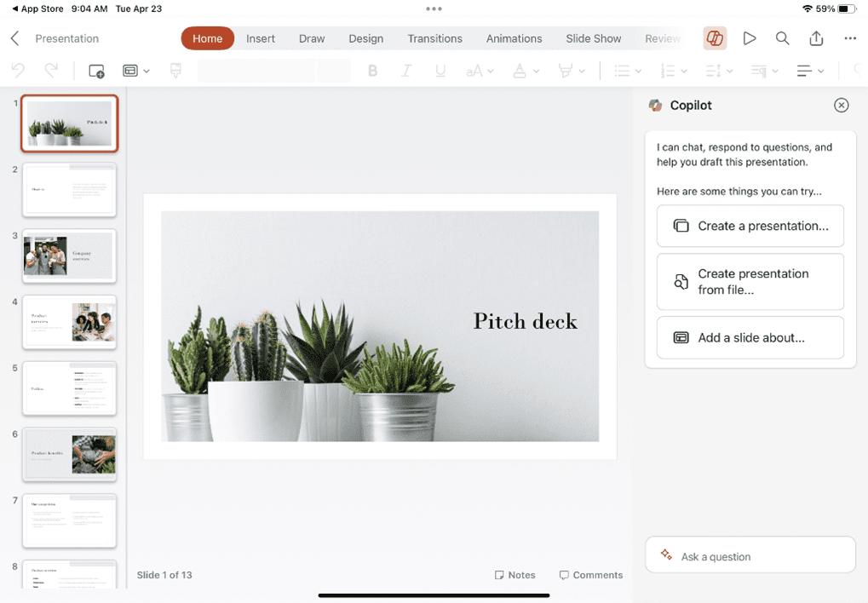The width and height of the screenshot is (868, 603).
Task: Open the font color picker
Action: (x=524, y=71)
